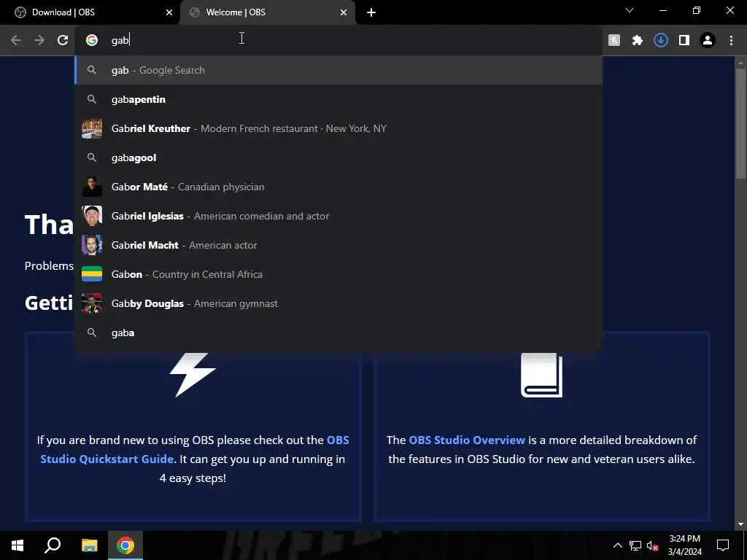Image resolution: width=747 pixels, height=560 pixels.
Task: Click the magnifier icon beside gabagool
Action: [92, 157]
